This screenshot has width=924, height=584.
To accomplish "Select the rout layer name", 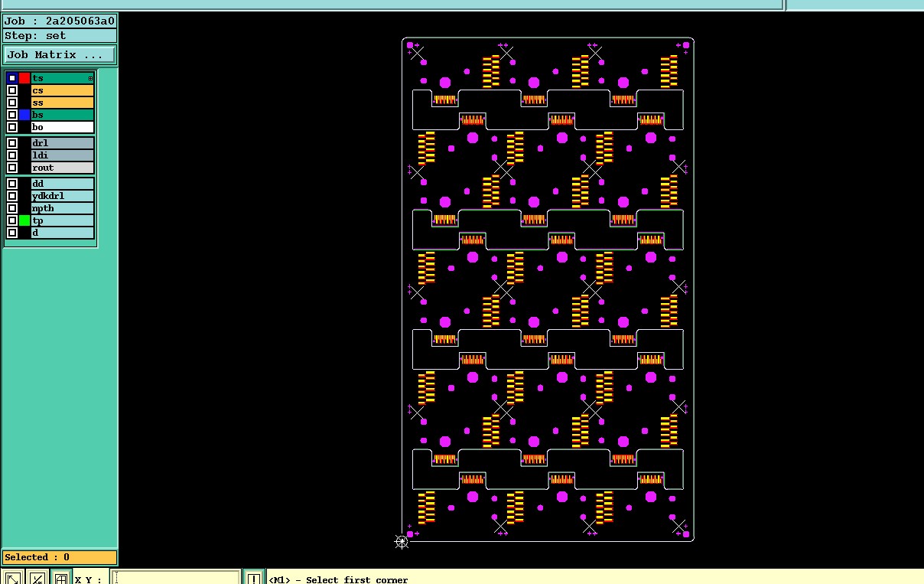I will click(63, 168).
